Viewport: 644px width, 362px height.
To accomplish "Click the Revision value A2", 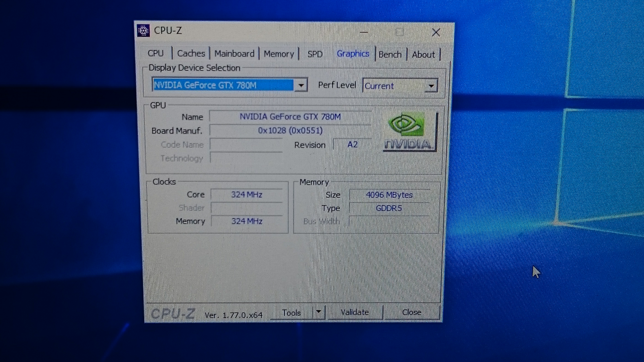I will (x=353, y=144).
